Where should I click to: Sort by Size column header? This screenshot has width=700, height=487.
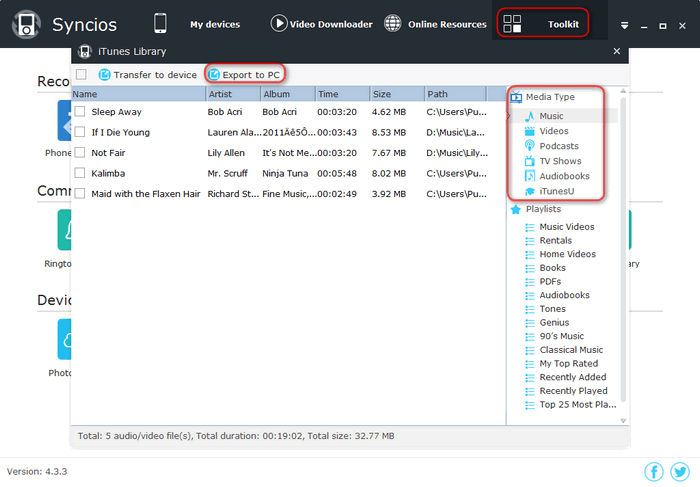pyautogui.click(x=397, y=94)
